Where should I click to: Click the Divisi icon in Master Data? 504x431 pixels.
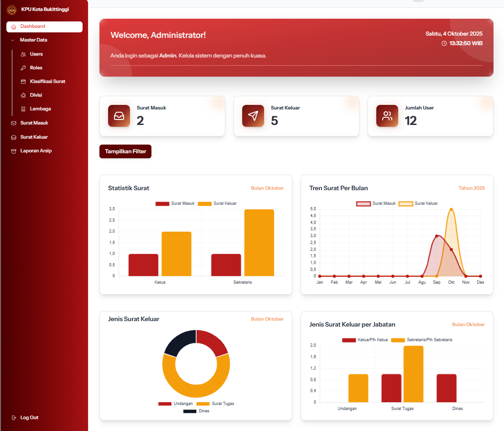click(23, 95)
